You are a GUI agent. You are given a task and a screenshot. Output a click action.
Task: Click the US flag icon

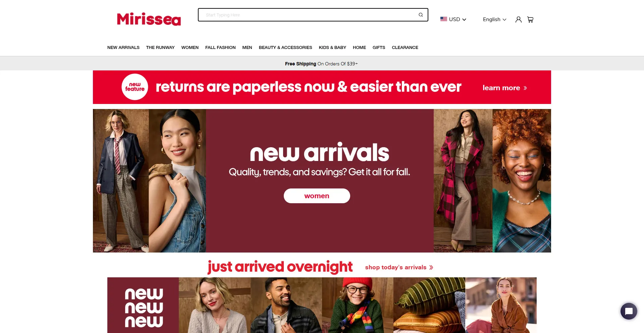[x=444, y=19]
